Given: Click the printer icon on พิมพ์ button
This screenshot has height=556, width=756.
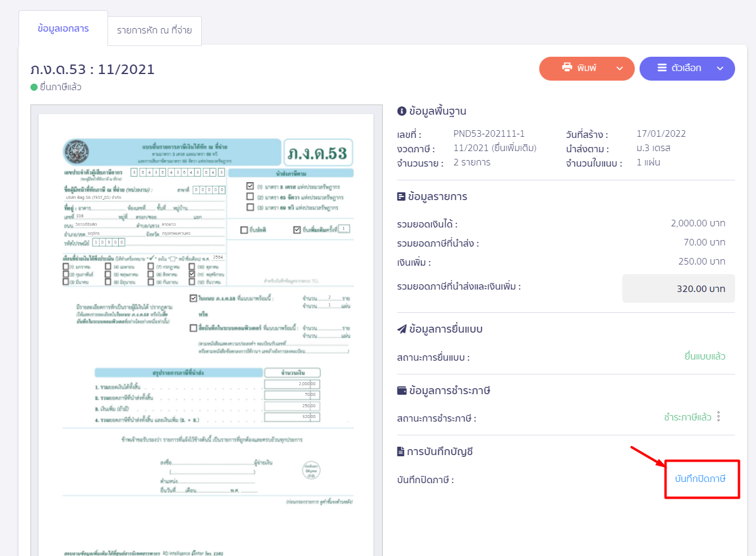Looking at the screenshot, I should pyautogui.click(x=567, y=68).
